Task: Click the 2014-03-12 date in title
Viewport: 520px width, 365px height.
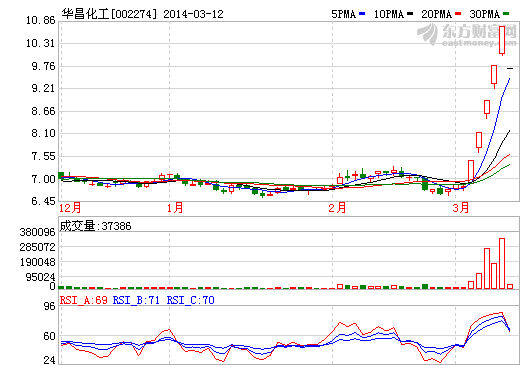Action: pyautogui.click(x=193, y=14)
